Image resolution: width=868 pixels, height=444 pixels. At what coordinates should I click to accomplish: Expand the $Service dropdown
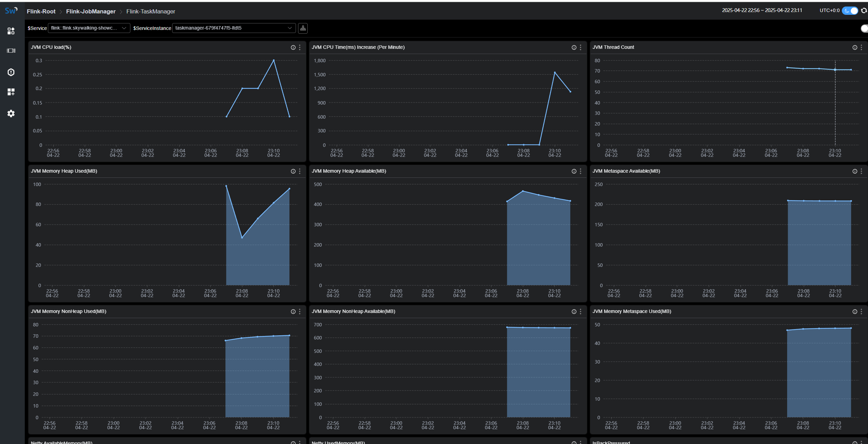[x=89, y=28]
